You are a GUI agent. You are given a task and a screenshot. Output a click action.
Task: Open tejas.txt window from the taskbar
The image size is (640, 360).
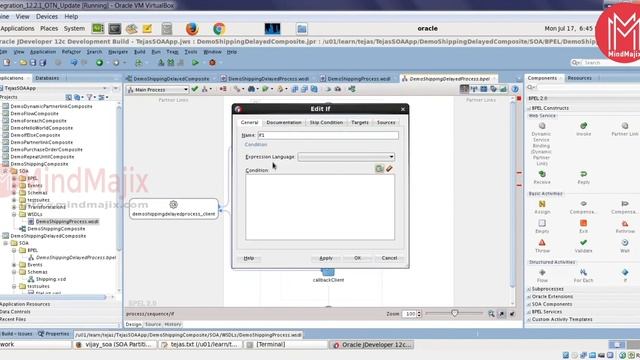(200, 344)
